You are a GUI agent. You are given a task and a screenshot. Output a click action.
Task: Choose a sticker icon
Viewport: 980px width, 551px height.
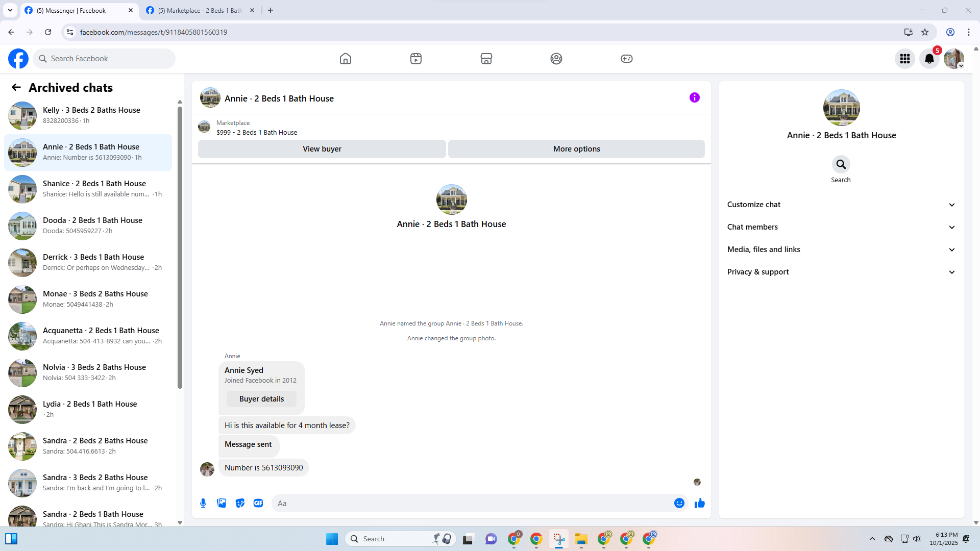(x=240, y=504)
